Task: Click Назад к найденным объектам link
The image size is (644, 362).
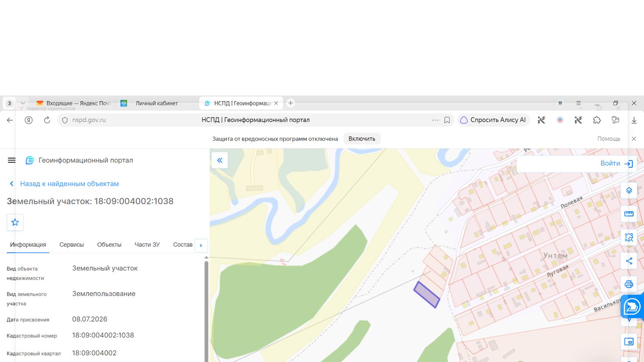Action: 64,184
